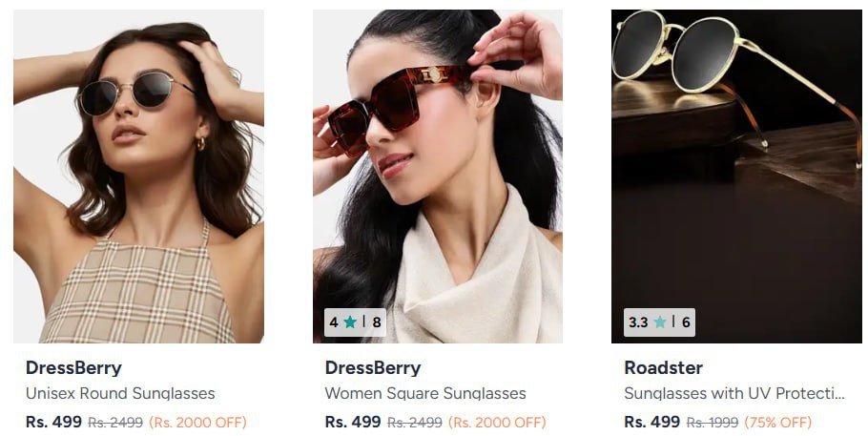This screenshot has width=868, height=436.
Task: Open the Sunglasses with UV Protection title
Action: click(x=734, y=393)
